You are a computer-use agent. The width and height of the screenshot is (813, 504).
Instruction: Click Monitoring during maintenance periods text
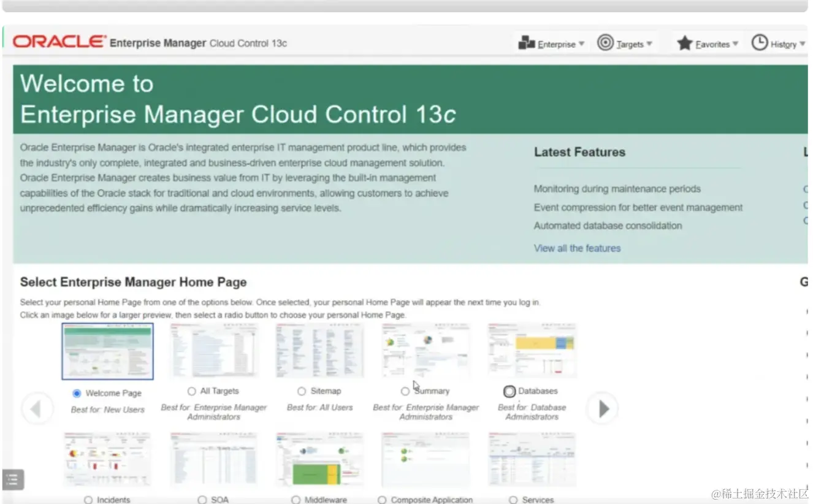point(617,189)
